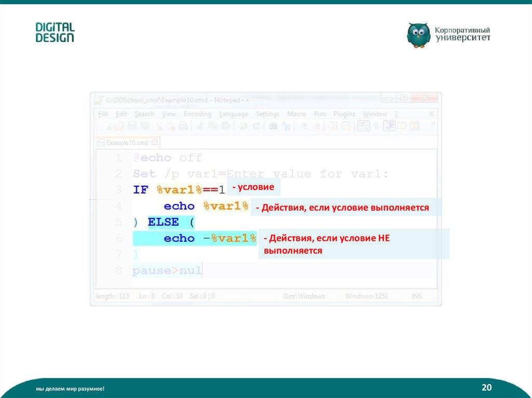Click 'echo -%var1%' on line 6
Viewport: 532px width, 398px height.
click(210, 238)
